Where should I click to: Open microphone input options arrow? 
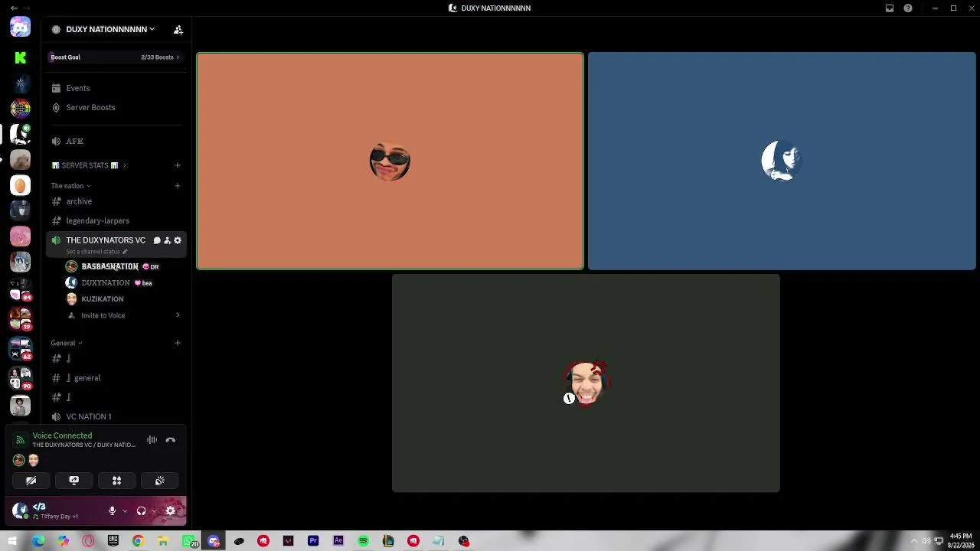pyautogui.click(x=125, y=510)
